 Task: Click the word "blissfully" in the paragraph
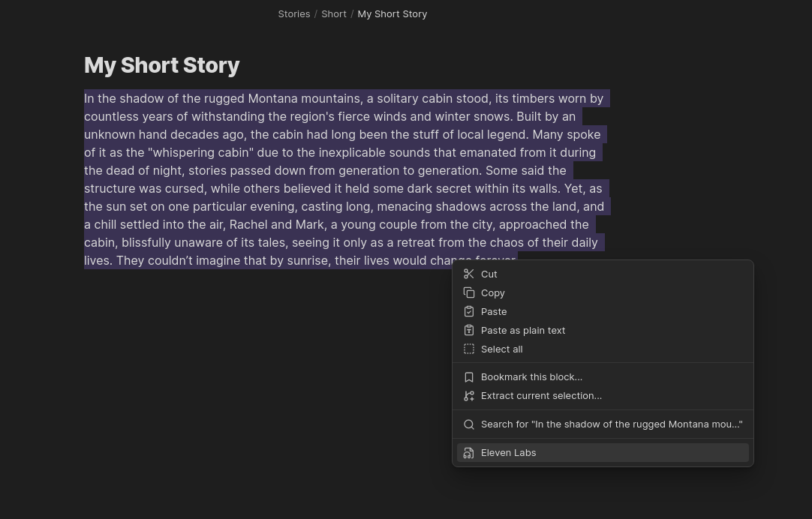coord(146,243)
